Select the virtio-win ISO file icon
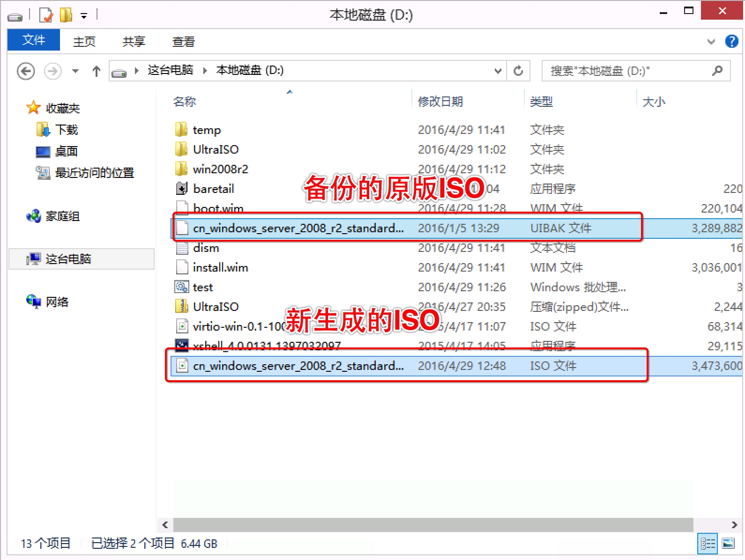 click(x=181, y=326)
